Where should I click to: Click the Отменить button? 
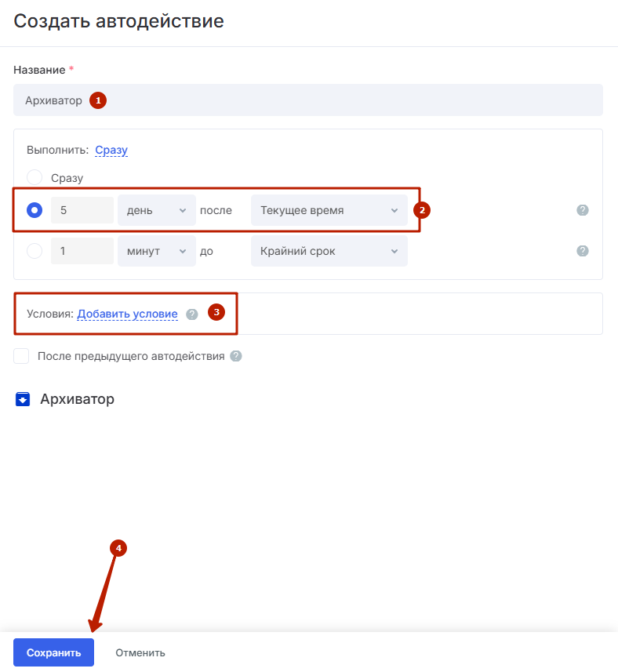click(140, 652)
